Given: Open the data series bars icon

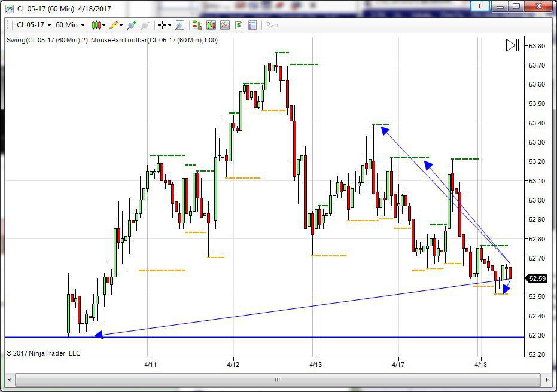Looking at the screenshot, I should pos(211,25).
